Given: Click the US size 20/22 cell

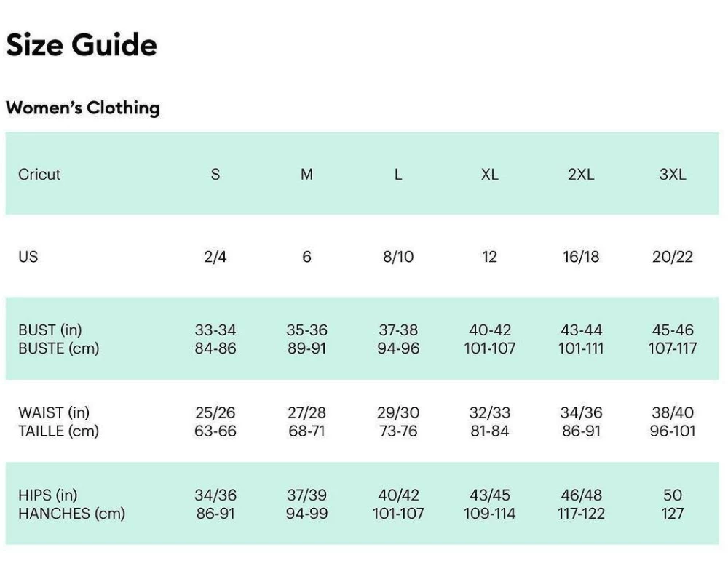Looking at the screenshot, I should (x=673, y=257).
